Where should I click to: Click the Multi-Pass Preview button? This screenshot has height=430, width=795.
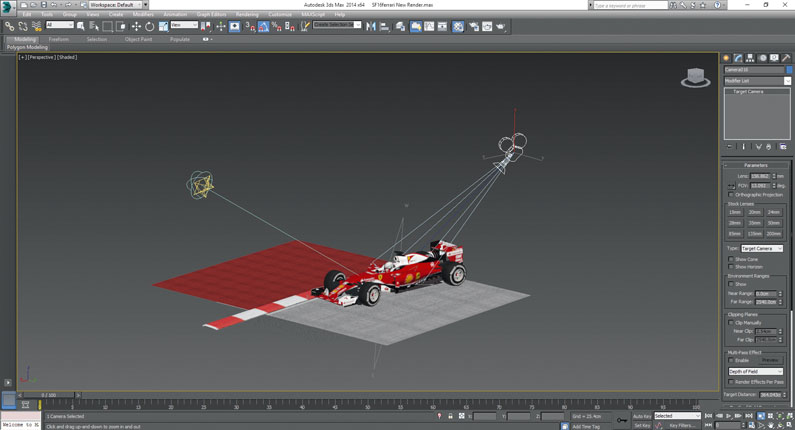click(x=770, y=360)
